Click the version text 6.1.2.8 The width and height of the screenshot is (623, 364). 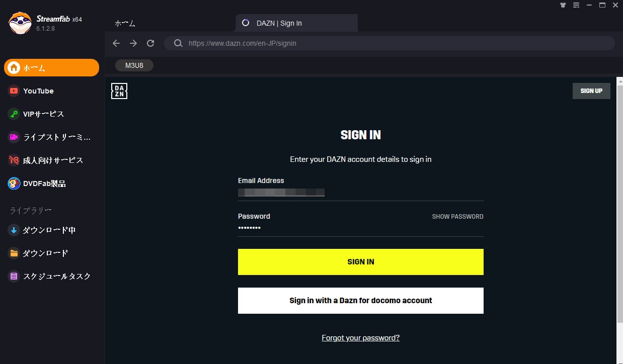[45, 29]
